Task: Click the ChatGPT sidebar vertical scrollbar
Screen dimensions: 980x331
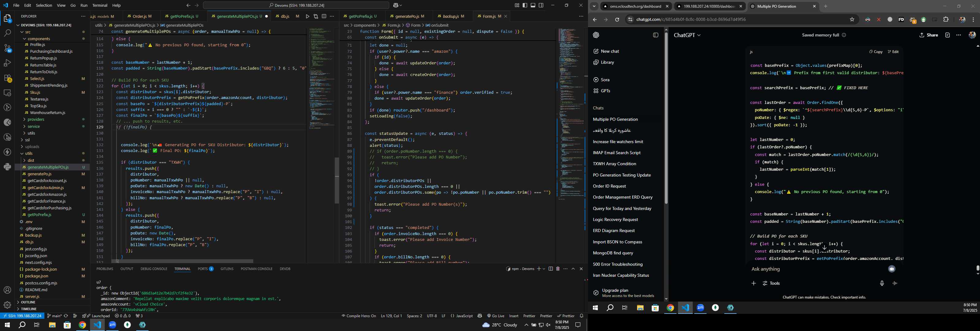Action: (x=666, y=118)
